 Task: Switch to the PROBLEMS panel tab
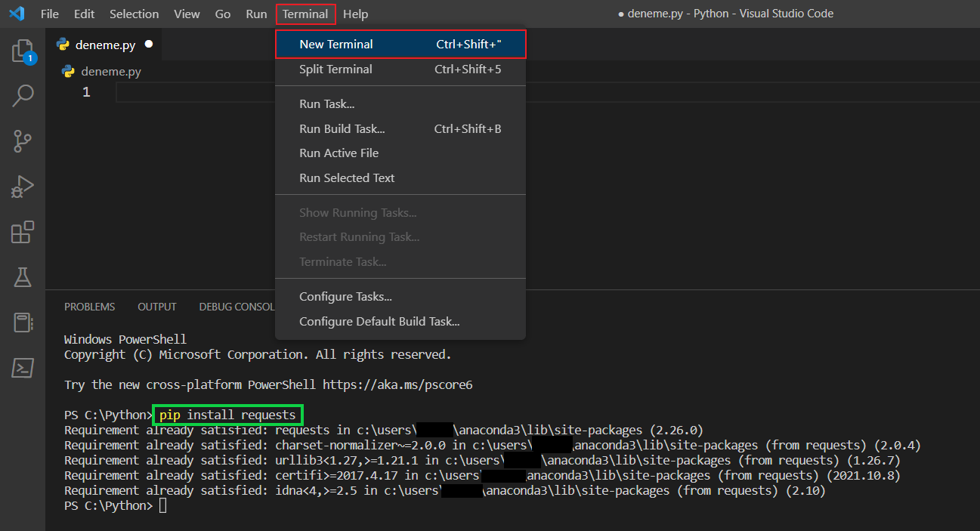point(89,307)
